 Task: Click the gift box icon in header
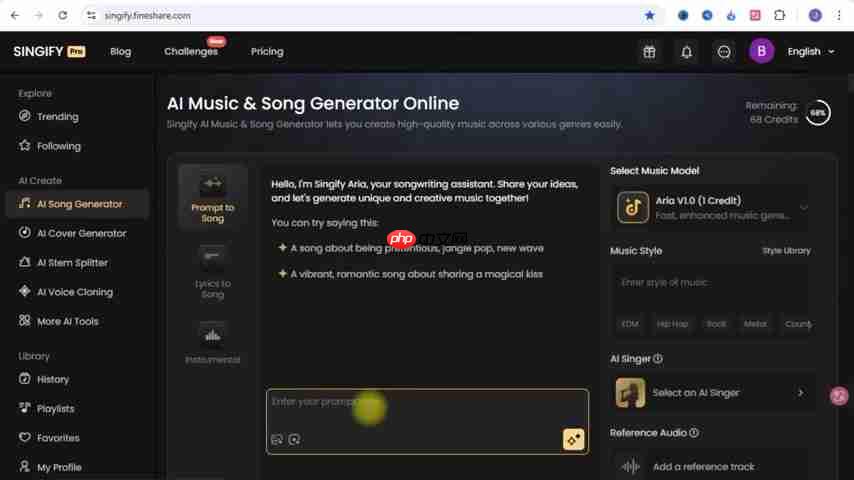[x=649, y=52]
